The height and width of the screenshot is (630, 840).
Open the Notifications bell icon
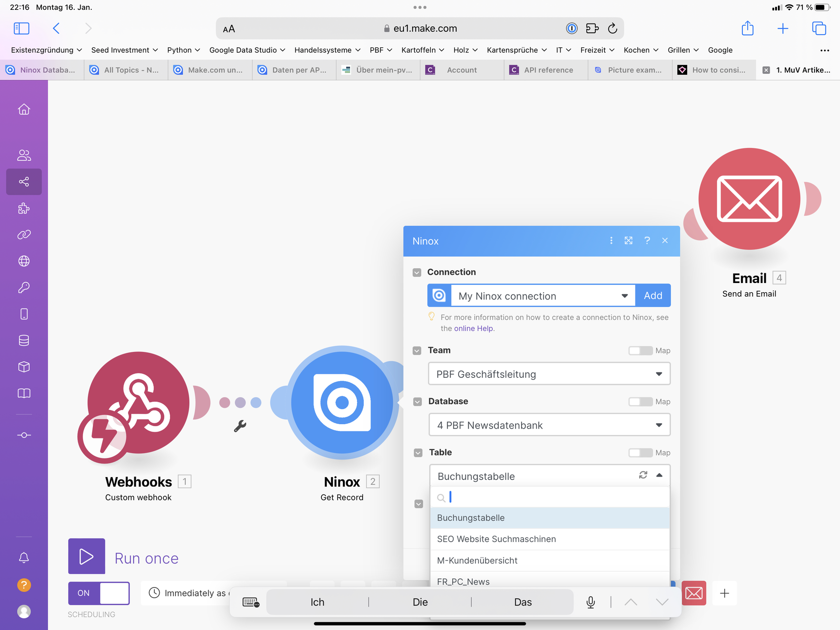tap(24, 558)
